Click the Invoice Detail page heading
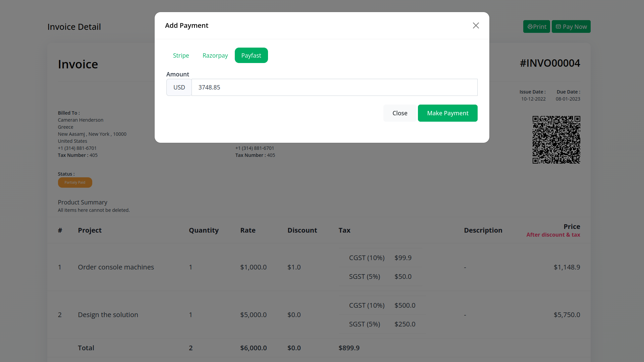The image size is (644, 362). click(74, 27)
